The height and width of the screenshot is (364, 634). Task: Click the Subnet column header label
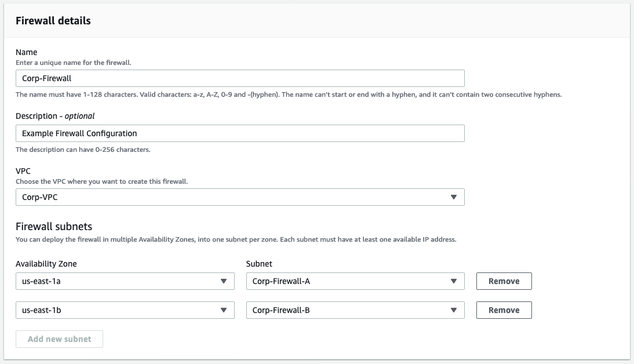click(x=259, y=264)
